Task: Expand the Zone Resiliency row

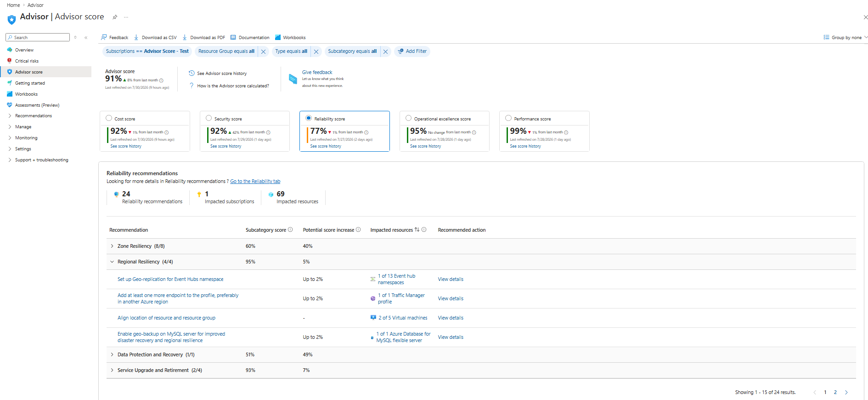Action: pos(112,246)
